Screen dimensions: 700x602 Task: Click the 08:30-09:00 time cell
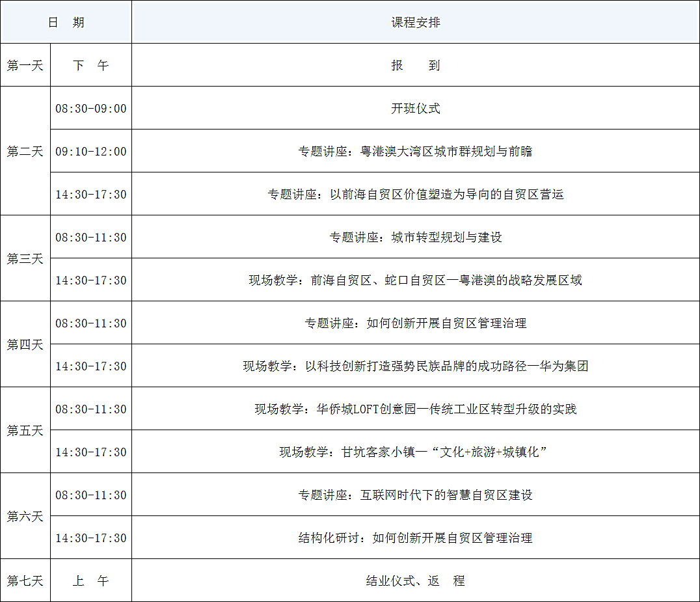tap(91, 108)
